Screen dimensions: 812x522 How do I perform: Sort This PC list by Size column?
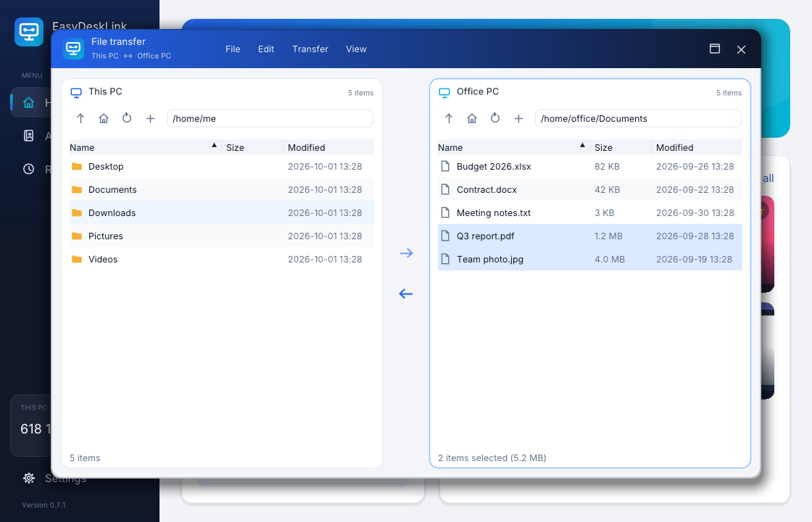click(252, 148)
